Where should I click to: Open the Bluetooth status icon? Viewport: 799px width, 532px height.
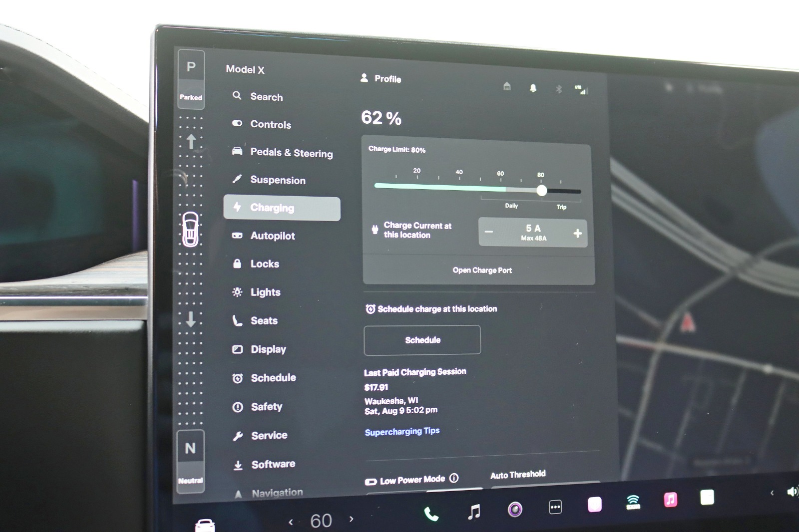click(558, 89)
